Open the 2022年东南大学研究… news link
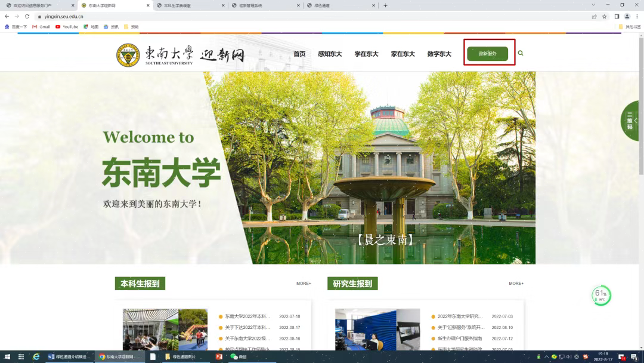This screenshot has height=363, width=644. 460,316
